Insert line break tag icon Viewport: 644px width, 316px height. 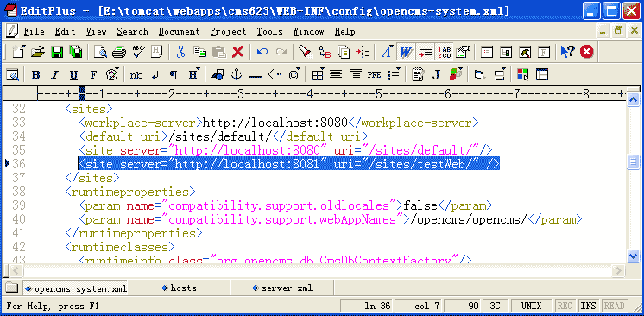click(155, 75)
